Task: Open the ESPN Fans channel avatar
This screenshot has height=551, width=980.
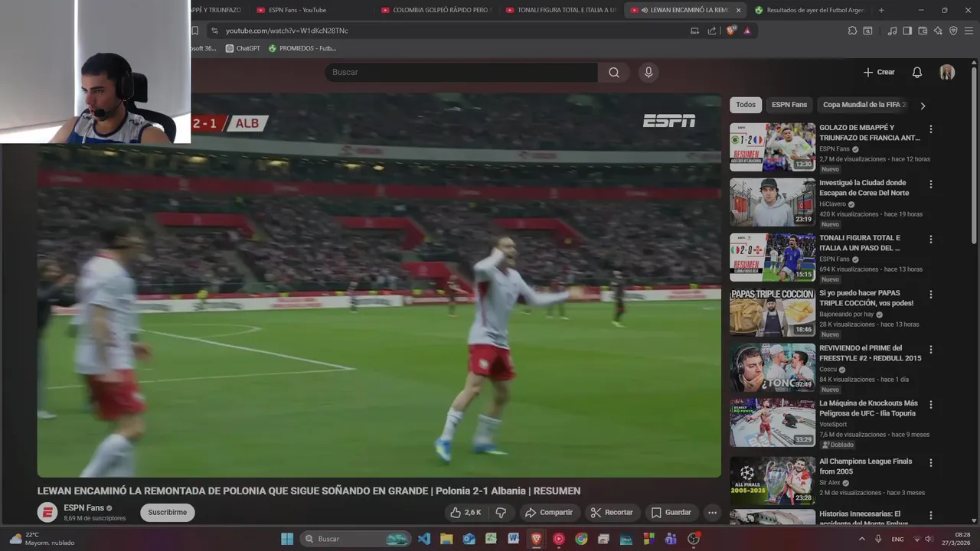Action: click(x=47, y=513)
